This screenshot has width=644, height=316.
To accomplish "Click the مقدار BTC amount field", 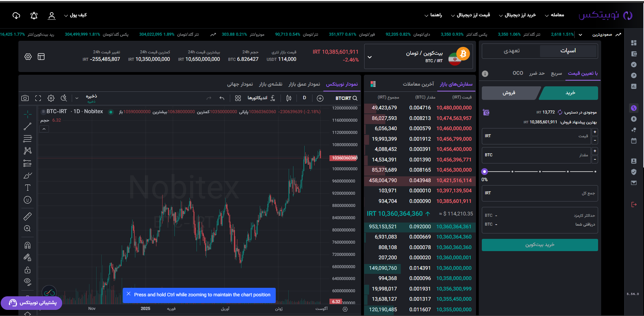I will point(537,155).
